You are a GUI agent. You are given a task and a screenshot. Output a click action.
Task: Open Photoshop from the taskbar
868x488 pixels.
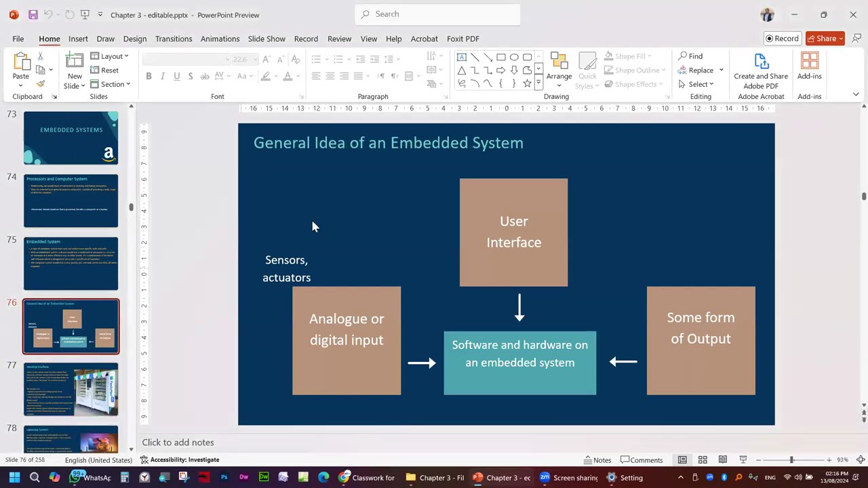[224, 477]
